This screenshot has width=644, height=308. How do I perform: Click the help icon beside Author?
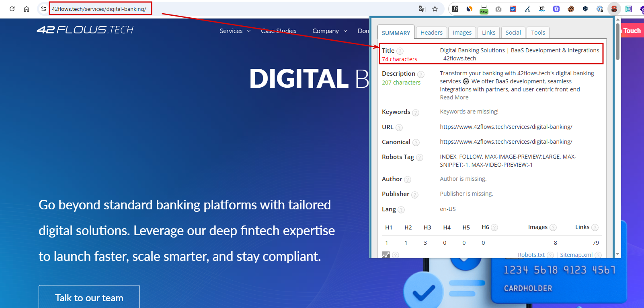click(x=408, y=180)
